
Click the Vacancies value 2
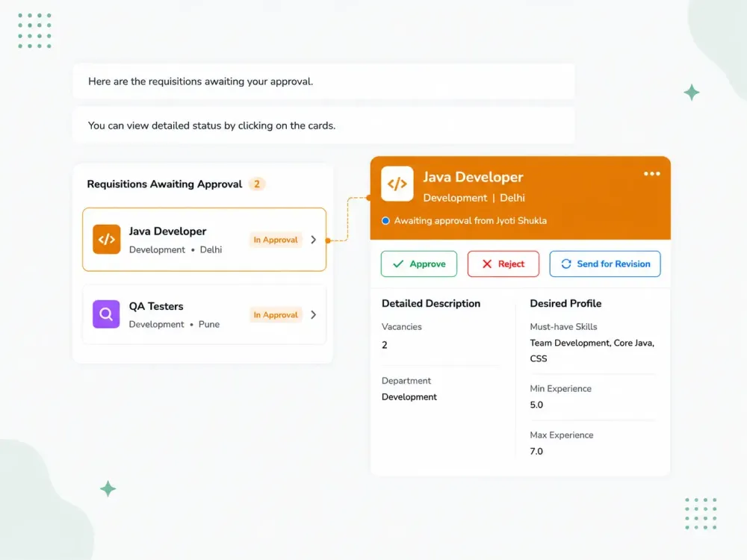(385, 345)
